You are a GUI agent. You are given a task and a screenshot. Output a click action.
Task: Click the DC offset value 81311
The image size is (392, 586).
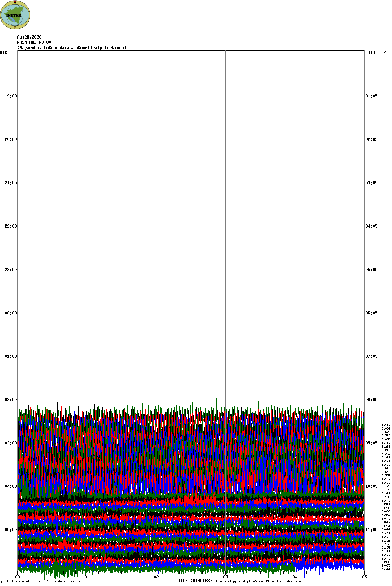[386, 493]
